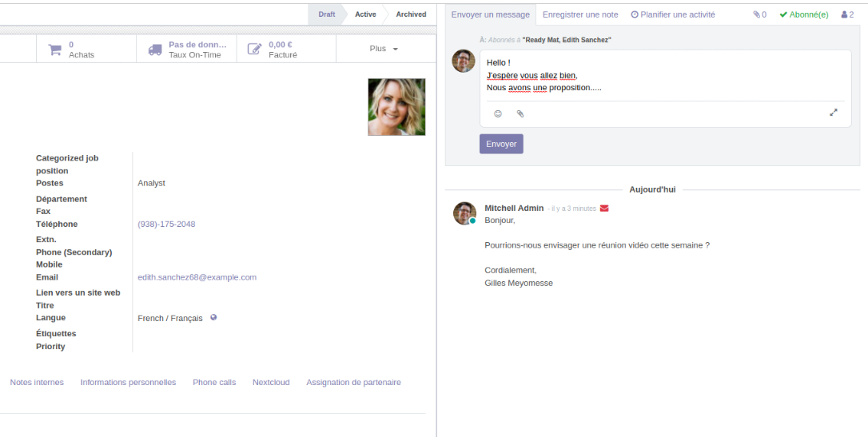868x437 pixels.
Task: Open the Phone calls tab
Action: 214,382
